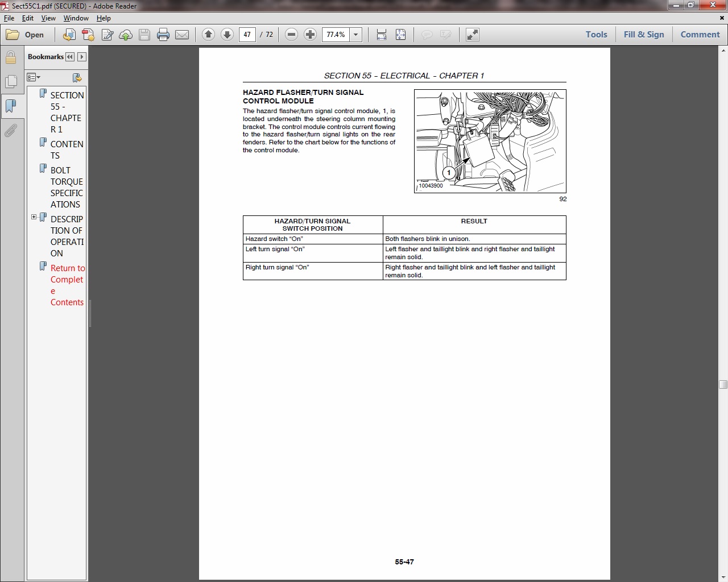Open the Comment pane
728x582 pixels.
click(x=700, y=35)
